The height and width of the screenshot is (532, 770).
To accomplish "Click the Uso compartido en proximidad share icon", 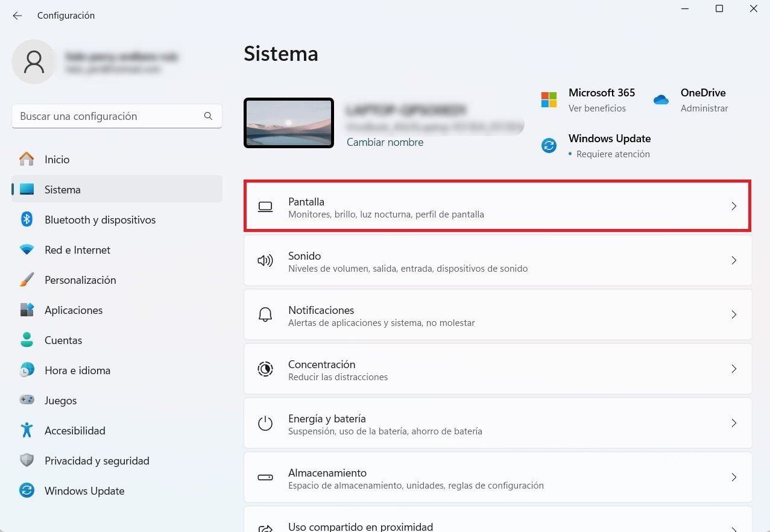I will (265, 528).
